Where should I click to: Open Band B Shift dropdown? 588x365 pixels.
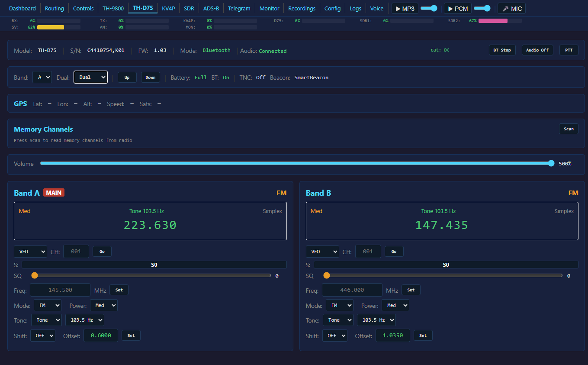coord(335,336)
